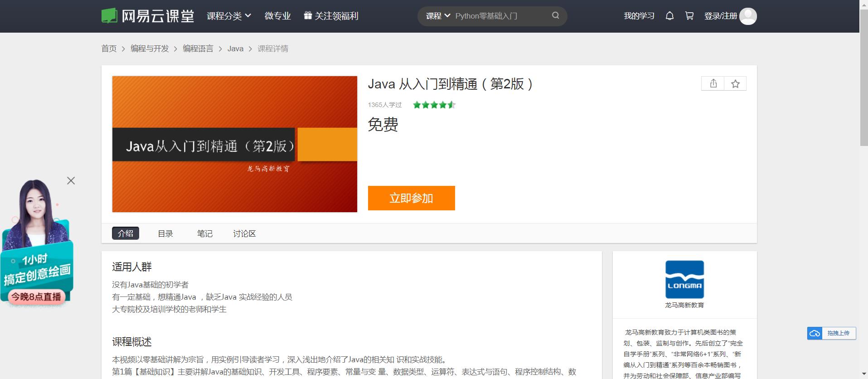868x379 pixels.
Task: Go to 首页 breadcrumb
Action: [109, 49]
